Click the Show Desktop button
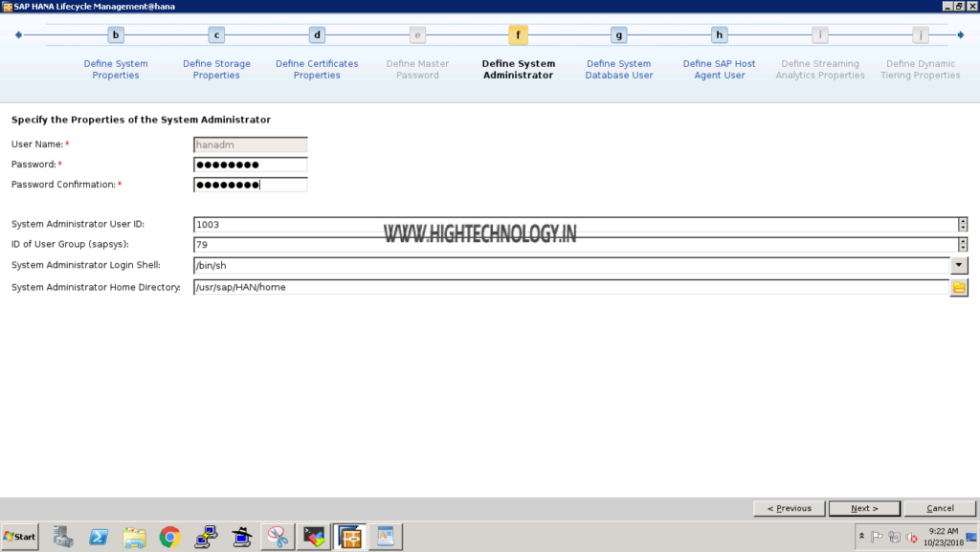Viewport: 980px width, 552px height. 972,537
